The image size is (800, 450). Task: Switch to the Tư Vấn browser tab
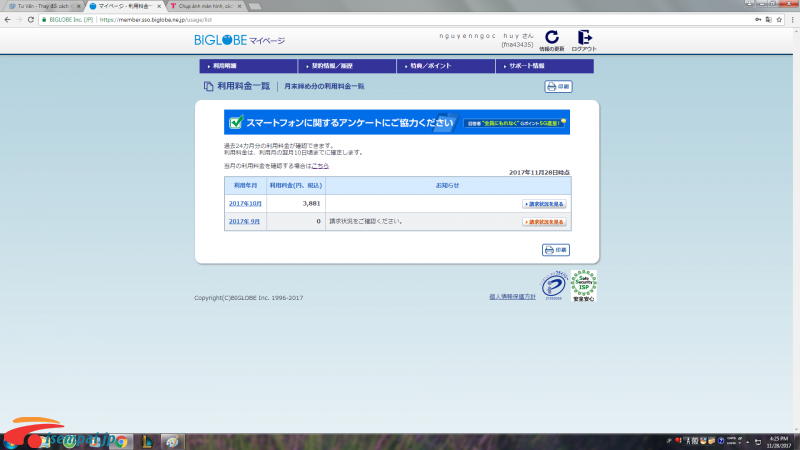click(44, 6)
